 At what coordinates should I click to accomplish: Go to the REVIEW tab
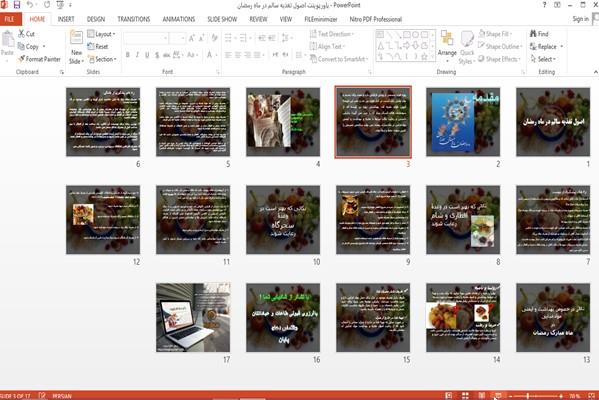(259, 19)
